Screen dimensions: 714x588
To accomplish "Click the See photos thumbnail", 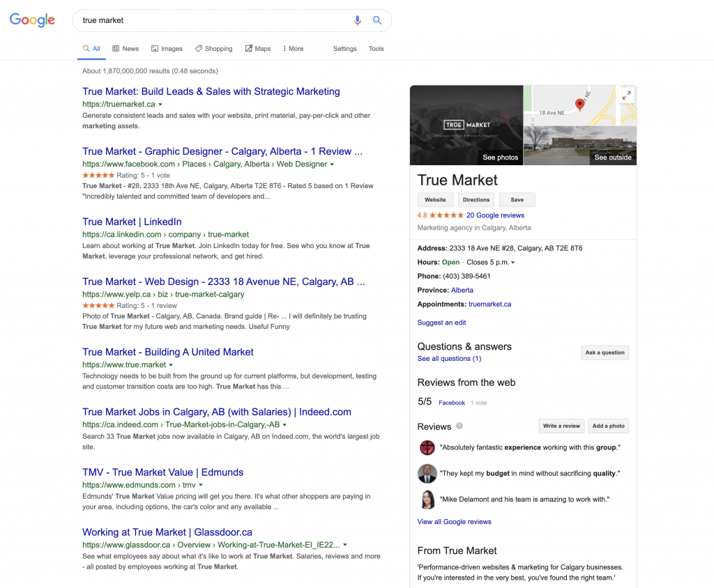I will pyautogui.click(x=466, y=125).
